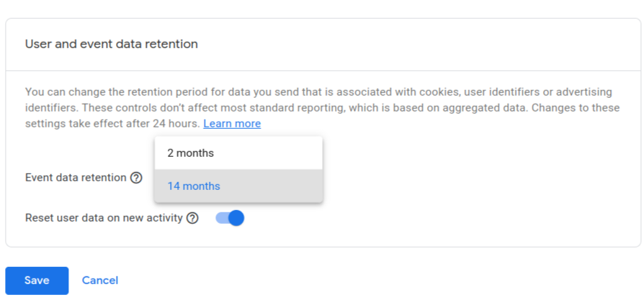
Task: Disable Reset user data on new activity
Action: tap(230, 218)
